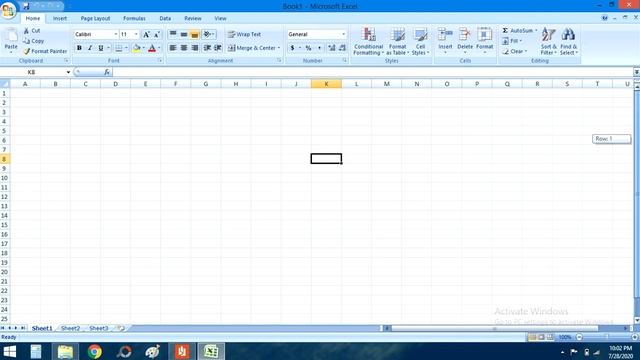Screen dimensions: 640x360
Task: Set Middle Align vertical alignment
Action: pos(184,34)
